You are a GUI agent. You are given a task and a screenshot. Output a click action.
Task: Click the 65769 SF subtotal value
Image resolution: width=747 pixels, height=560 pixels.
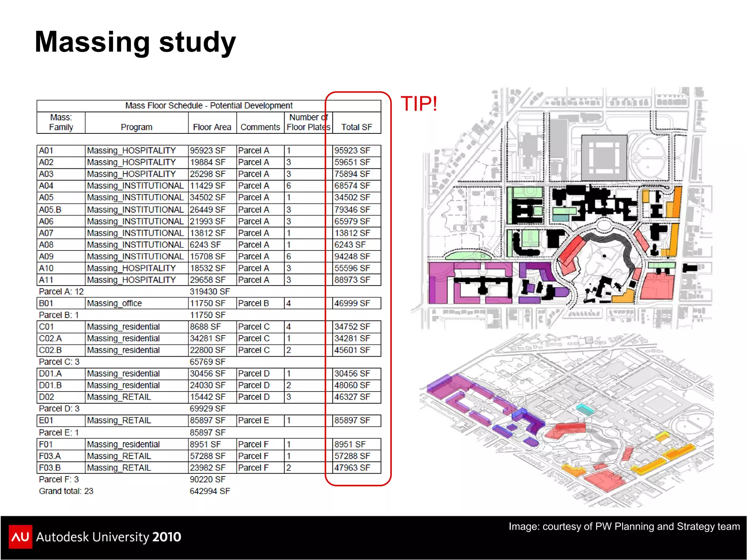point(208,362)
